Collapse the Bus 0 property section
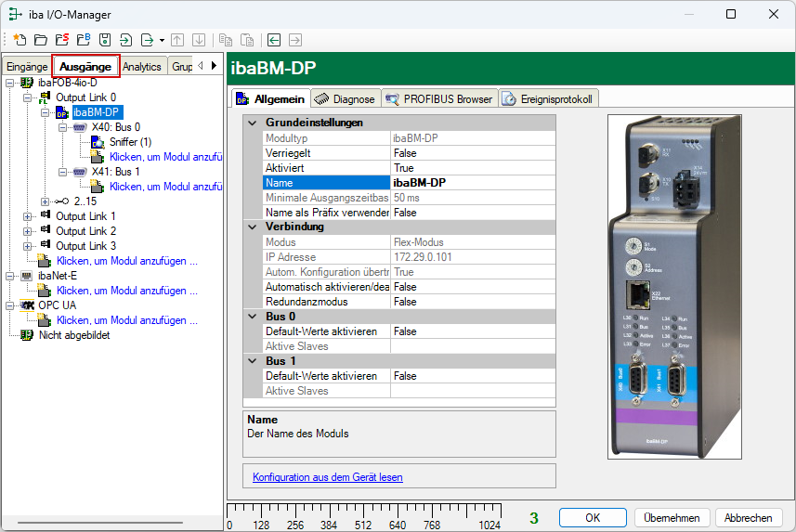 252,317
